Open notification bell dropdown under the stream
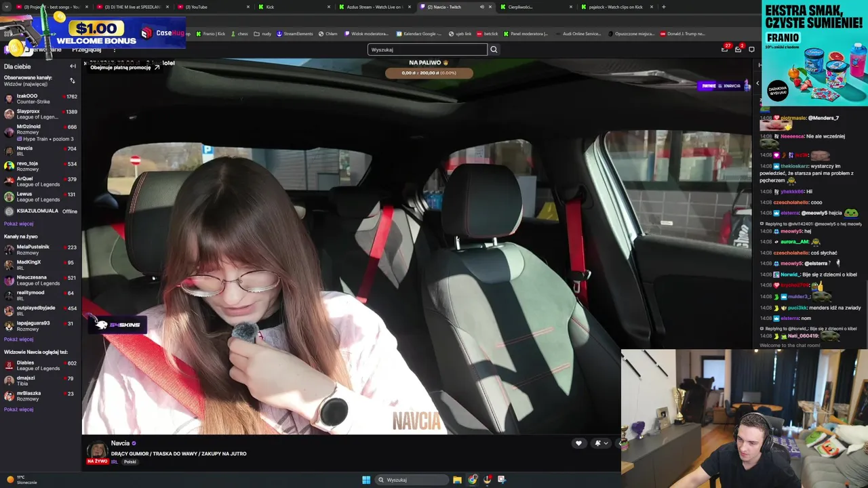The width and height of the screenshot is (868, 488). [601, 443]
